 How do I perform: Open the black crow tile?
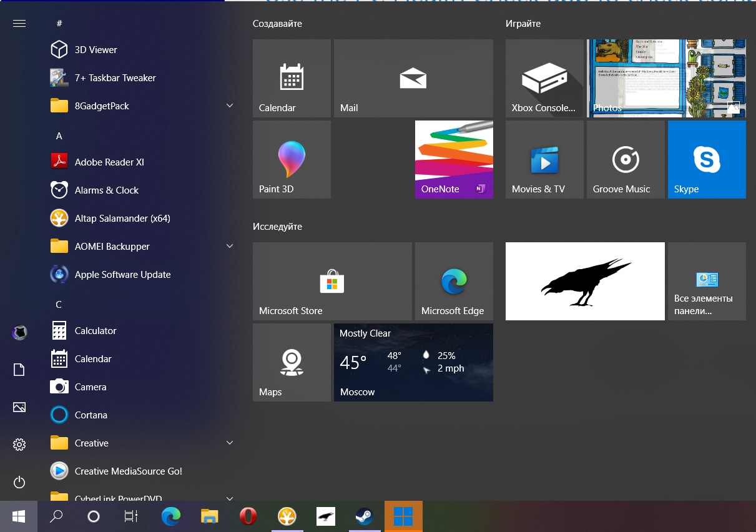tap(585, 281)
